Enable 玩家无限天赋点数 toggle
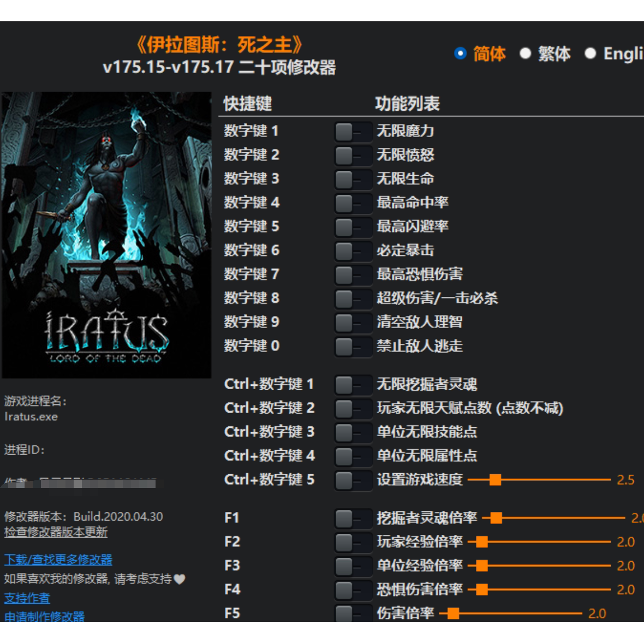Image resolution: width=644 pixels, height=644 pixels. tap(353, 409)
